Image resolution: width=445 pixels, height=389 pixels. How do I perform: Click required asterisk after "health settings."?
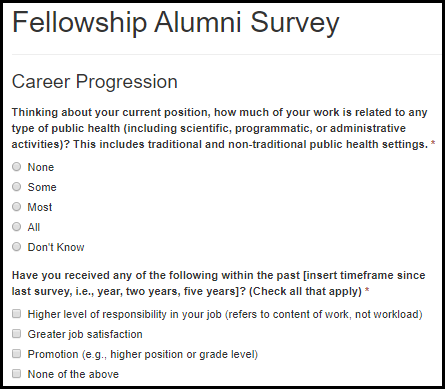point(433,144)
